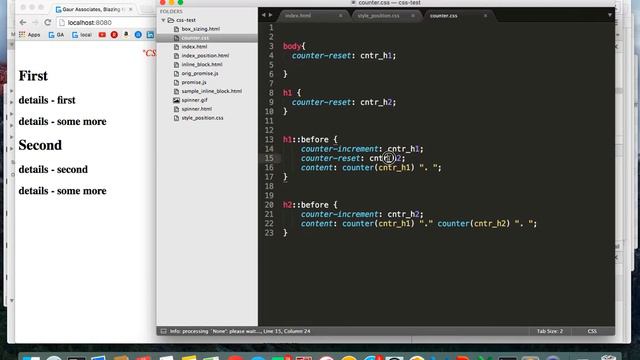
Task: Close the counter.css editor tab
Action: coord(485,16)
